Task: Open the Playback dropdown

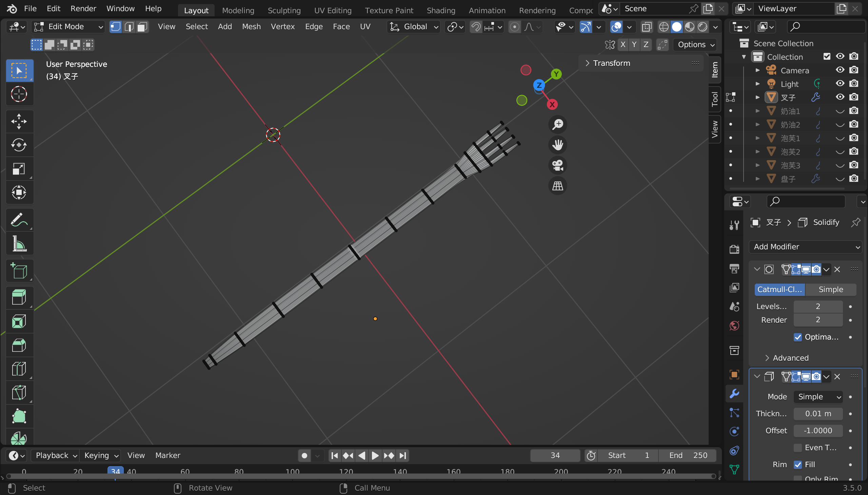Action: (x=56, y=456)
